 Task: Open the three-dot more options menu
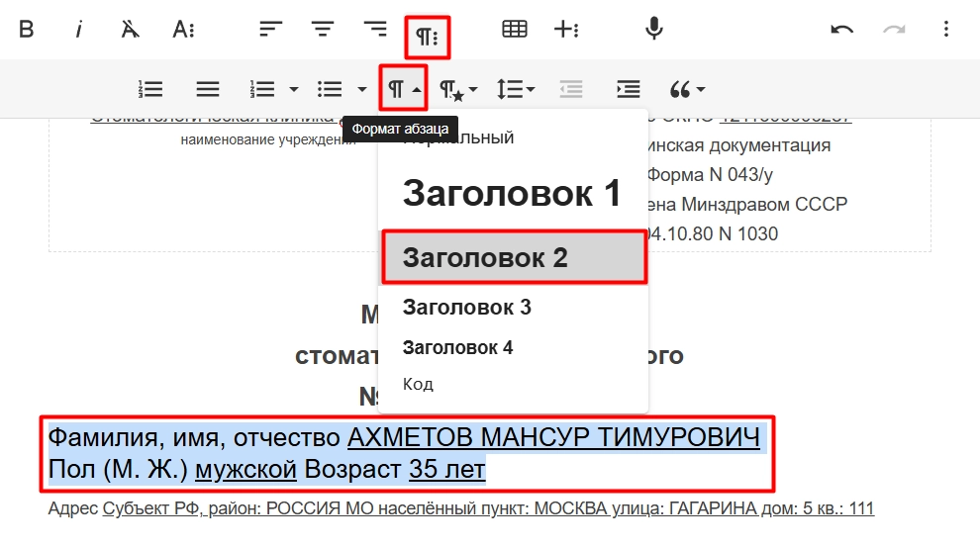click(x=945, y=30)
